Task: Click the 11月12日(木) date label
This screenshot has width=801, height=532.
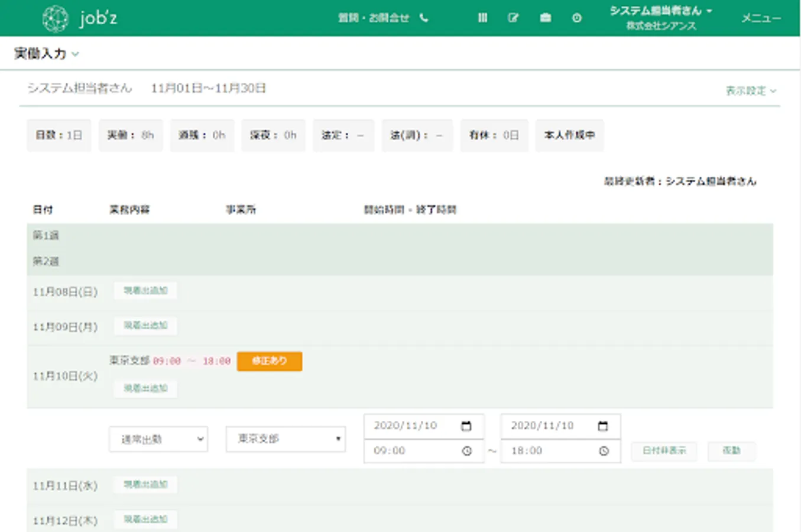Action: point(65,521)
